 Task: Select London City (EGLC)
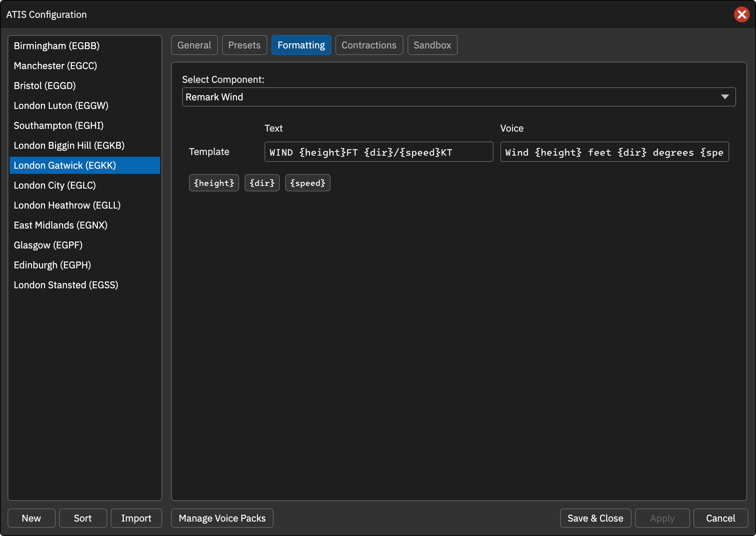click(x=85, y=185)
